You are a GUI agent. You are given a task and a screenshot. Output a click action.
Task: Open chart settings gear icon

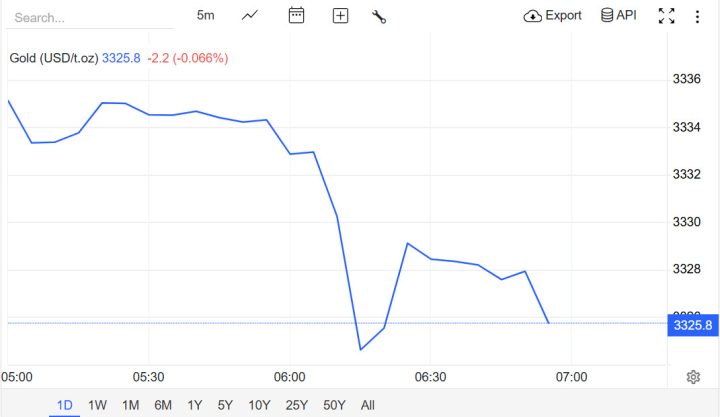click(693, 377)
